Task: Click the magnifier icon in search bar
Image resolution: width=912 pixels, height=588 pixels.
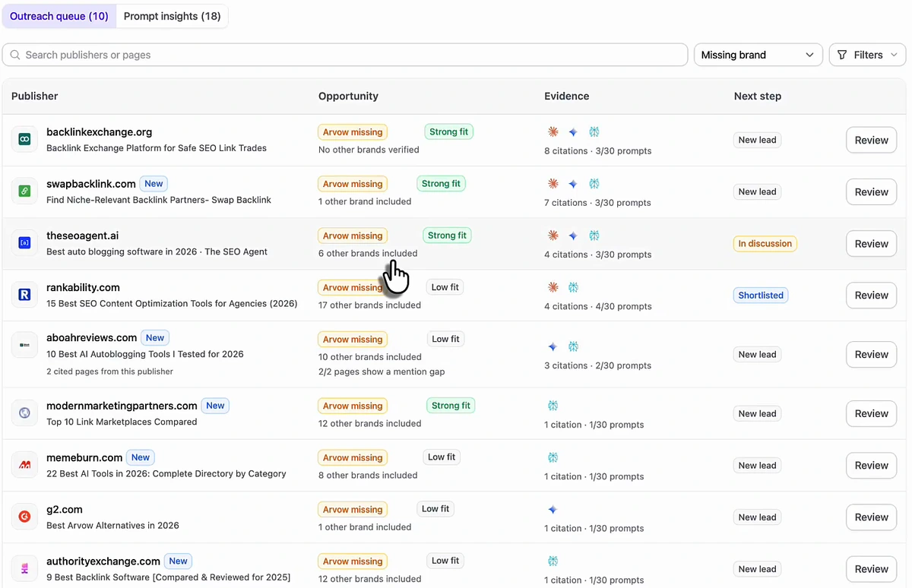Action: (x=15, y=55)
